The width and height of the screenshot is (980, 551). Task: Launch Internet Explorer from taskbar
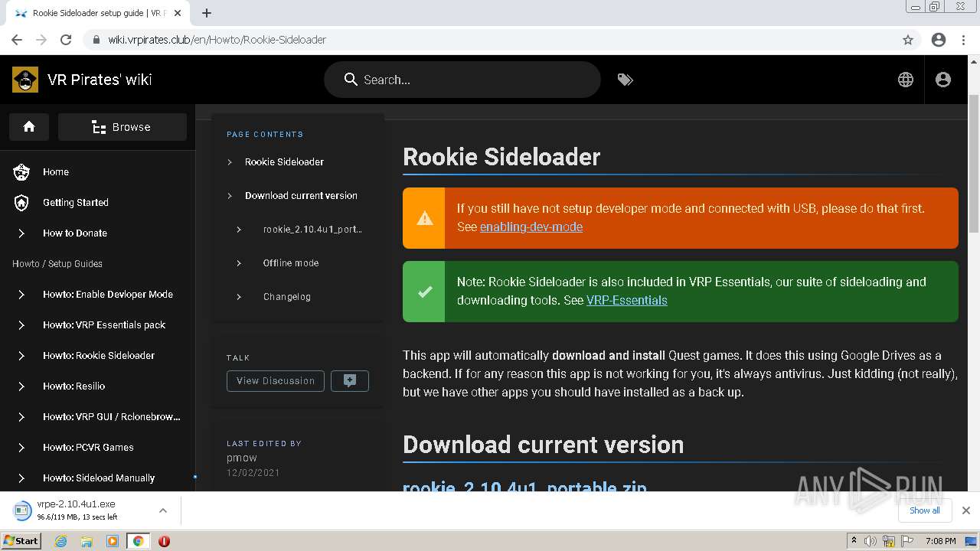pos(61,541)
